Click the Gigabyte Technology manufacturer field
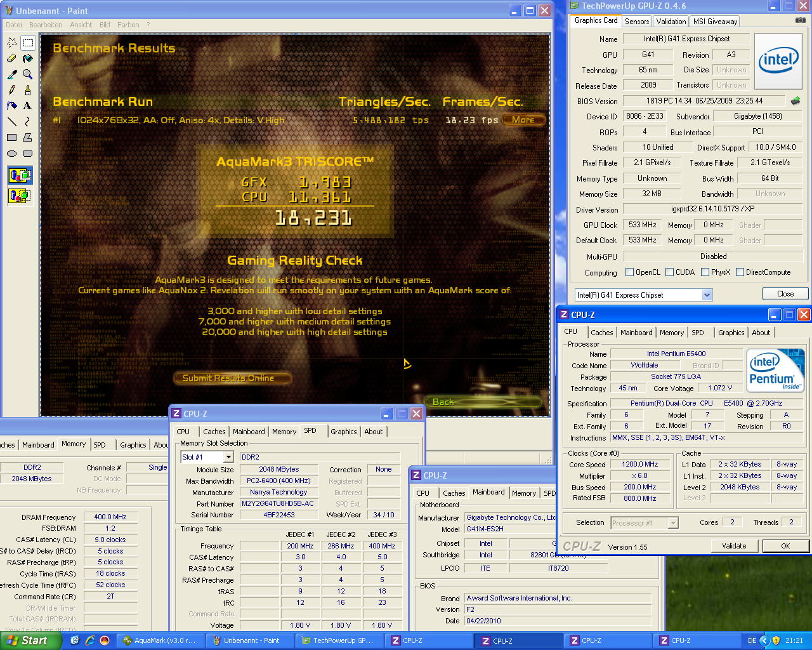812x650 pixels. [x=510, y=517]
